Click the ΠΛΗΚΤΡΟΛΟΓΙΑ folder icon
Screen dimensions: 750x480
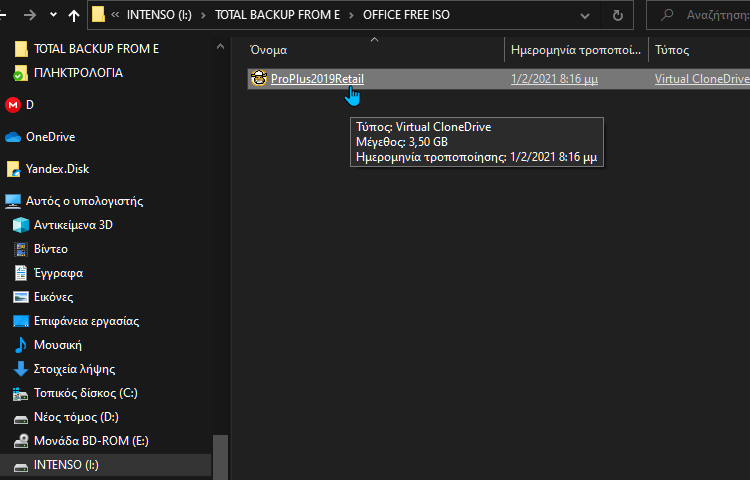tap(21, 73)
